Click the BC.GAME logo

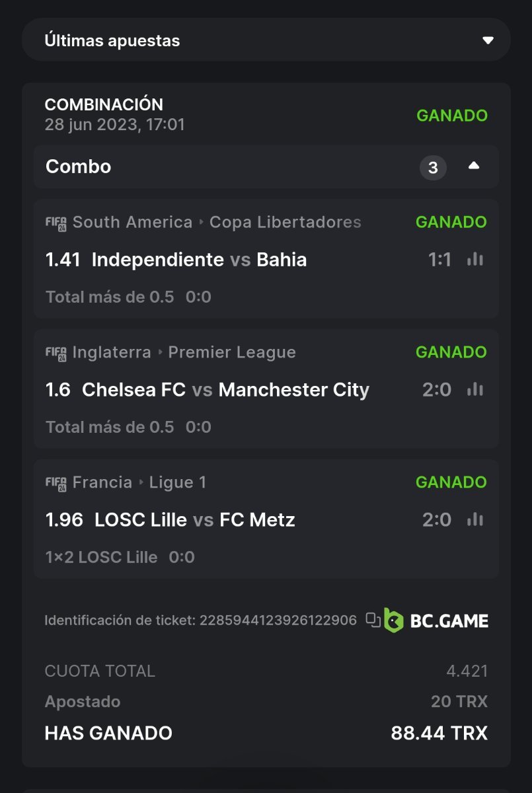coord(436,621)
